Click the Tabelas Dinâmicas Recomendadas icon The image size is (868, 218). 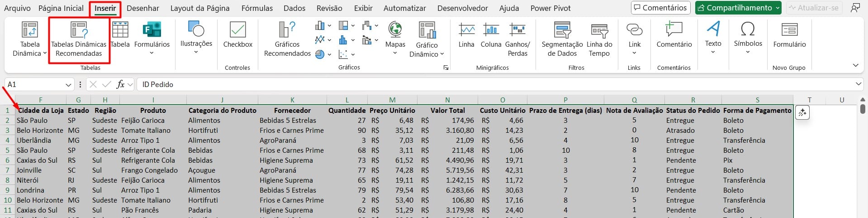point(79,30)
